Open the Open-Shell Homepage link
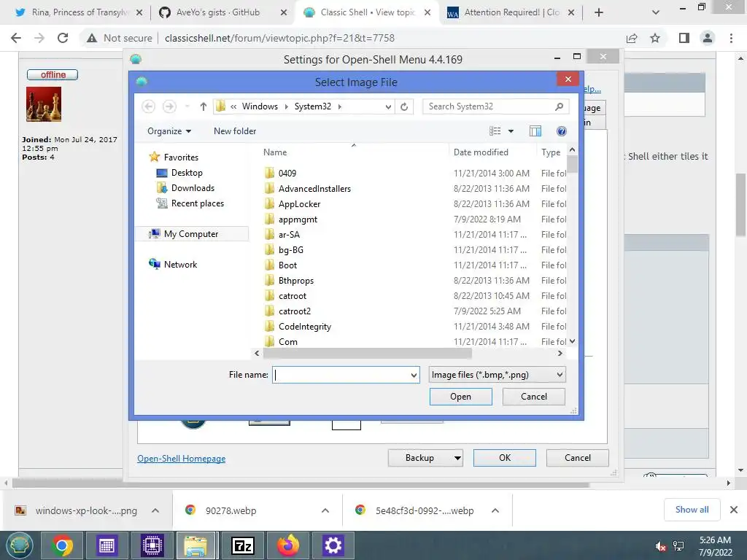 coord(181,459)
